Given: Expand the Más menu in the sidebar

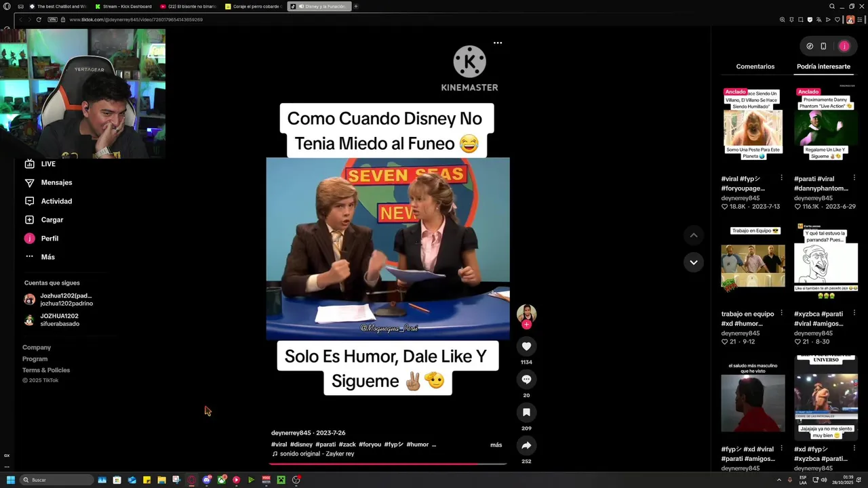Looking at the screenshot, I should pyautogui.click(x=40, y=257).
